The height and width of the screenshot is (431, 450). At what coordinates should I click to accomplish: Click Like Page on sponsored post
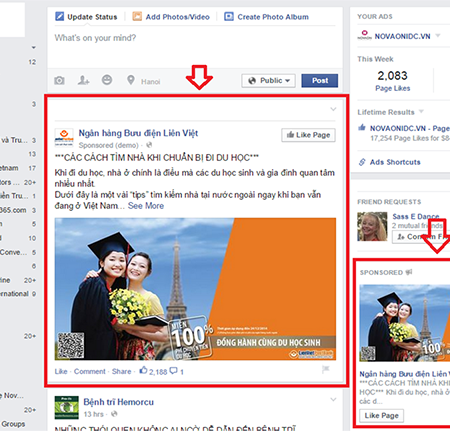[x=308, y=135]
